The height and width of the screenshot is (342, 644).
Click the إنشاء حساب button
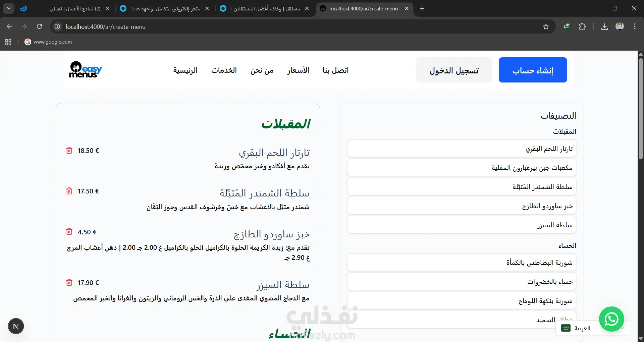click(533, 70)
